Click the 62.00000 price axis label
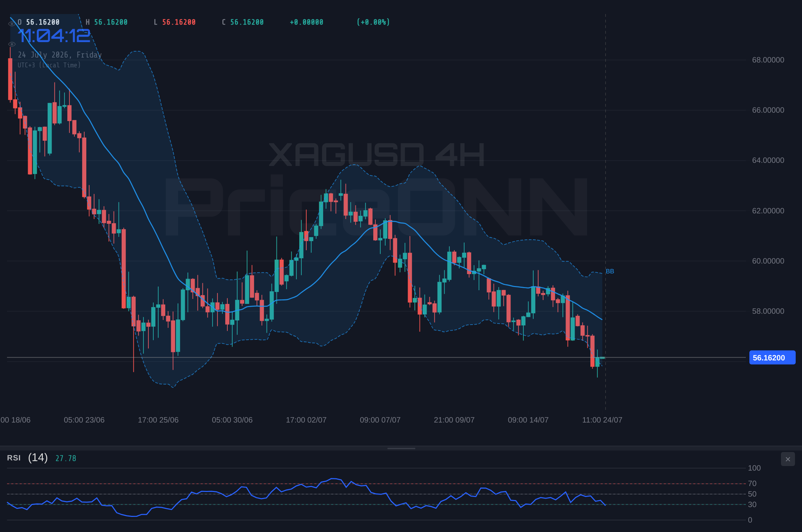802x532 pixels. point(768,211)
